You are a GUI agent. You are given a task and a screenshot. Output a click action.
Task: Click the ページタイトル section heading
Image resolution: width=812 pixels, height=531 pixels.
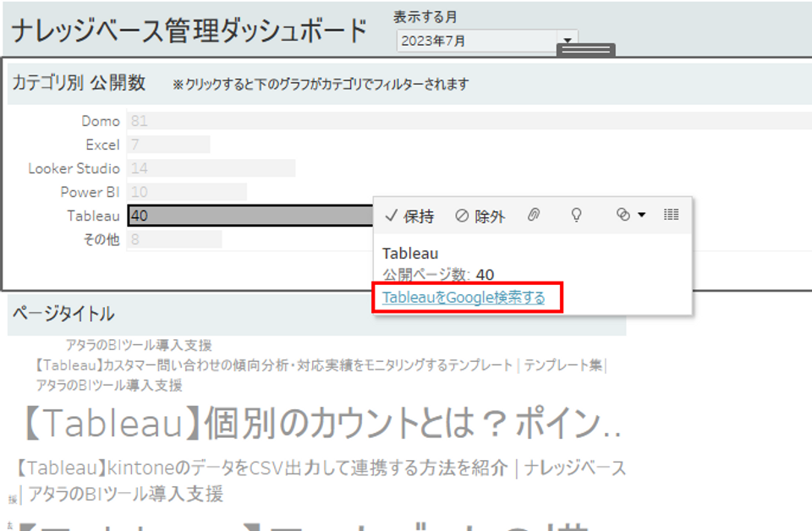tap(63, 314)
